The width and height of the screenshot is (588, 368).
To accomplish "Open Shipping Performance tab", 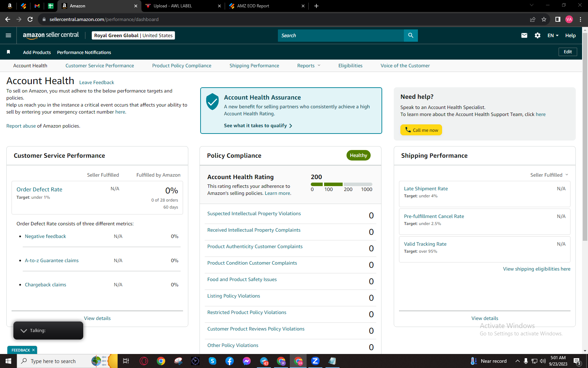I will 254,66.
